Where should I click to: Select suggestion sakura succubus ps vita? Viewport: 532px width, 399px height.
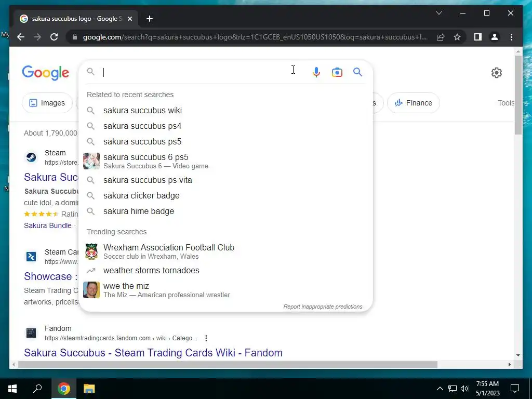pos(225,180)
